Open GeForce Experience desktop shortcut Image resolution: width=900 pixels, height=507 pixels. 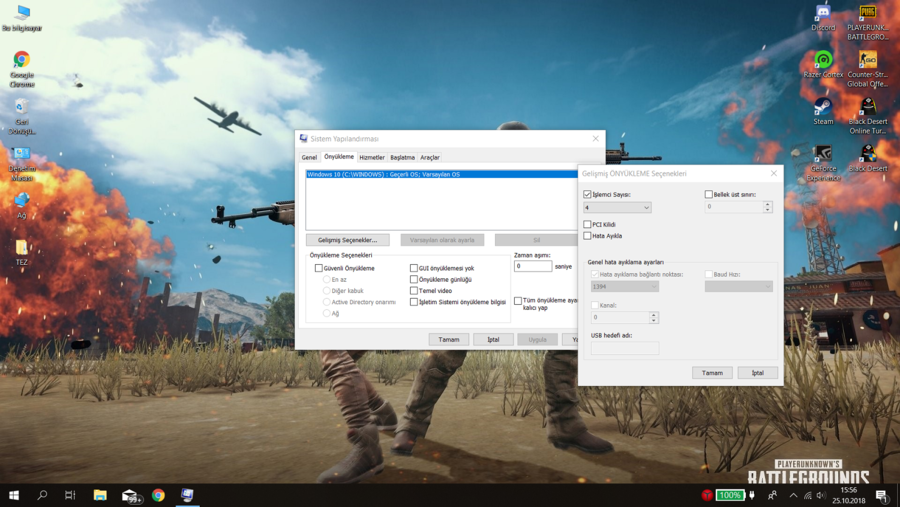pos(823,163)
